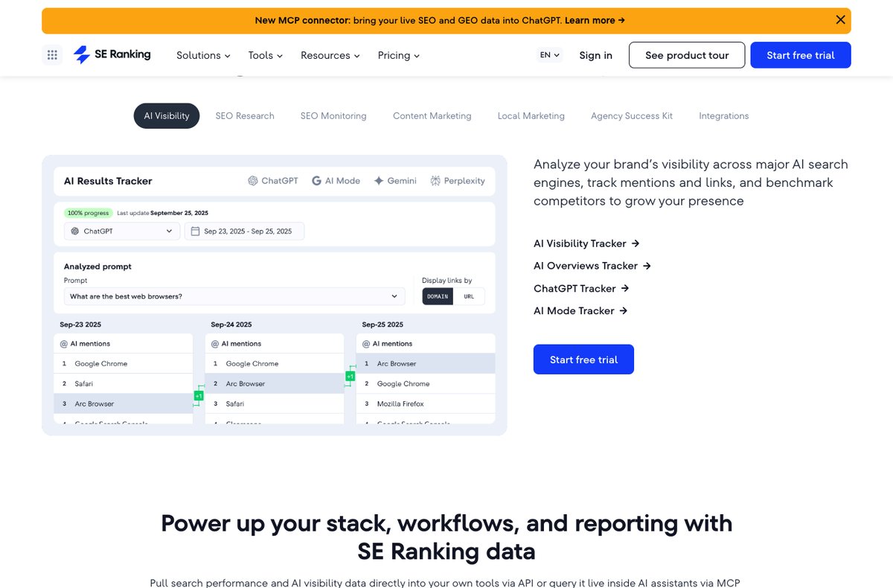Expand the Solutions menu
893x588 pixels.
click(203, 55)
